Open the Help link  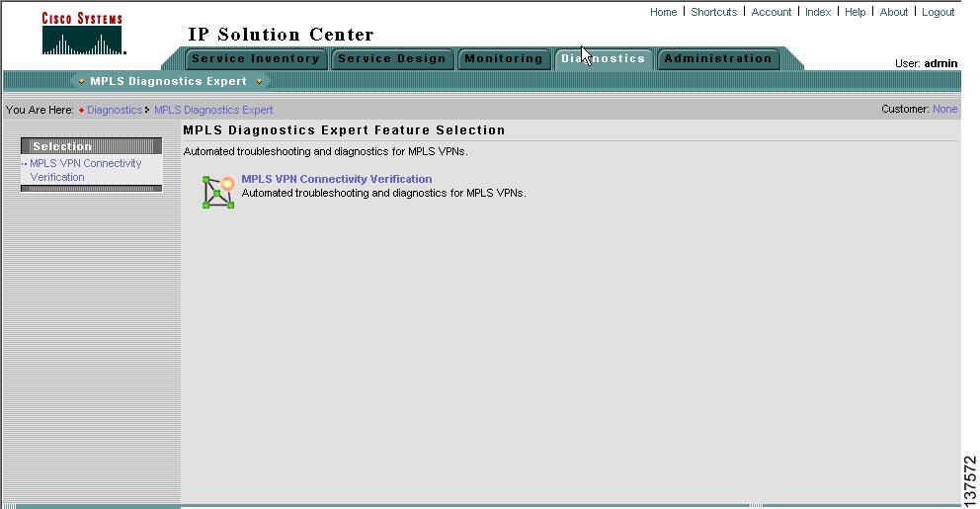coord(855,12)
